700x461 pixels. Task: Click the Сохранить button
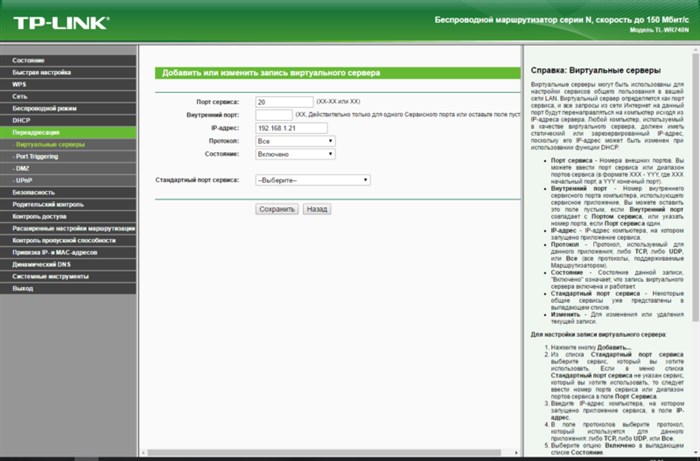(x=277, y=209)
